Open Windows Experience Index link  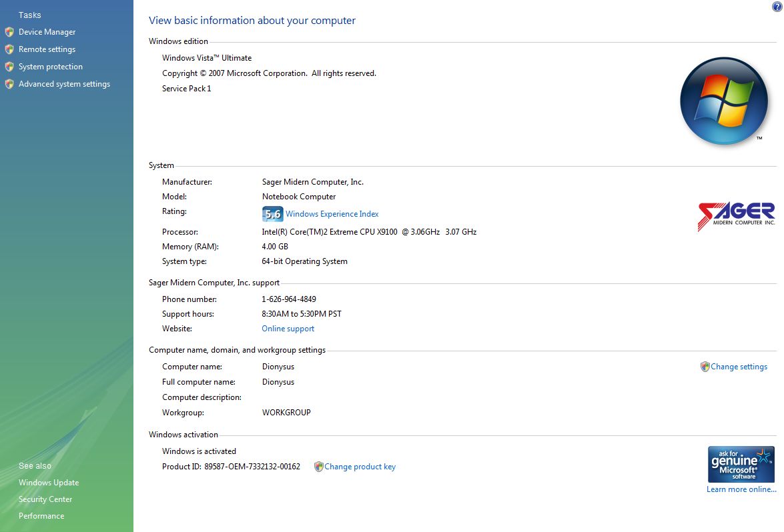click(332, 214)
